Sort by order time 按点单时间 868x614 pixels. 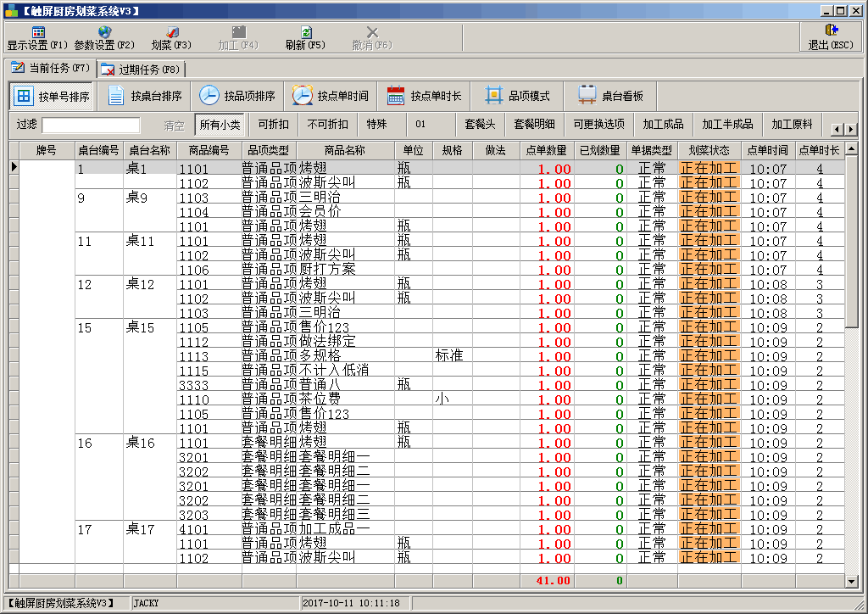331,96
